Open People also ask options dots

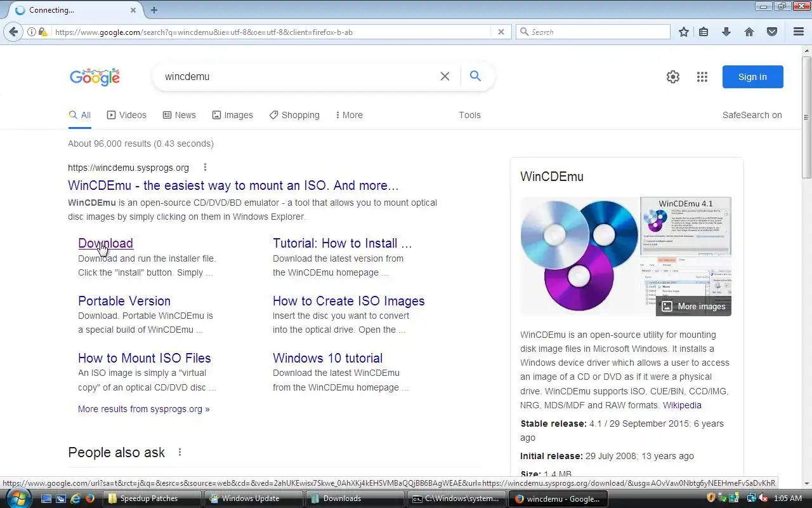pos(180,452)
